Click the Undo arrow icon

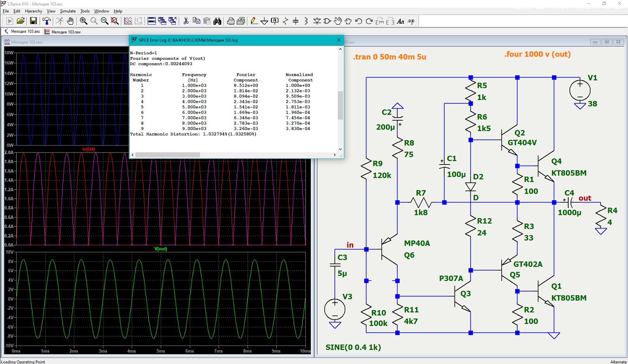(x=359, y=21)
